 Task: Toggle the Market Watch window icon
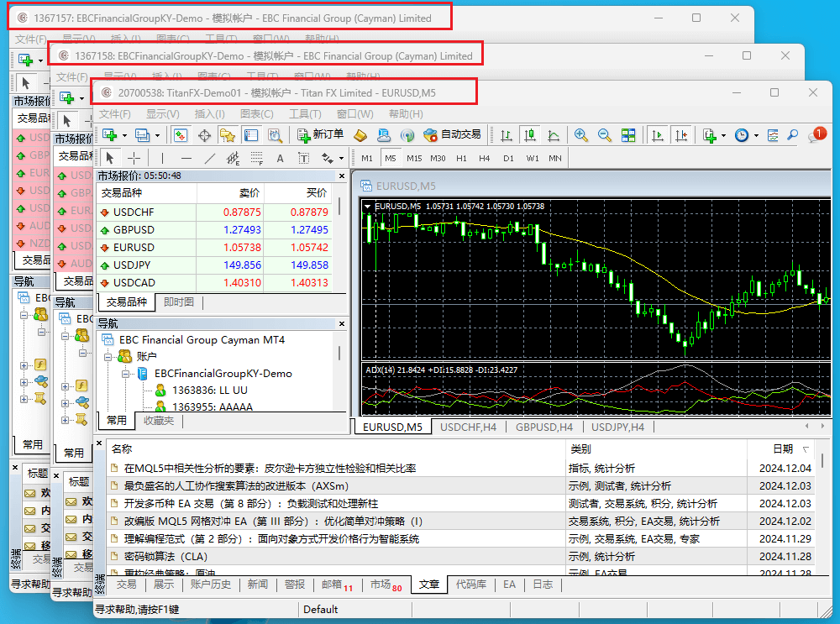click(181, 135)
